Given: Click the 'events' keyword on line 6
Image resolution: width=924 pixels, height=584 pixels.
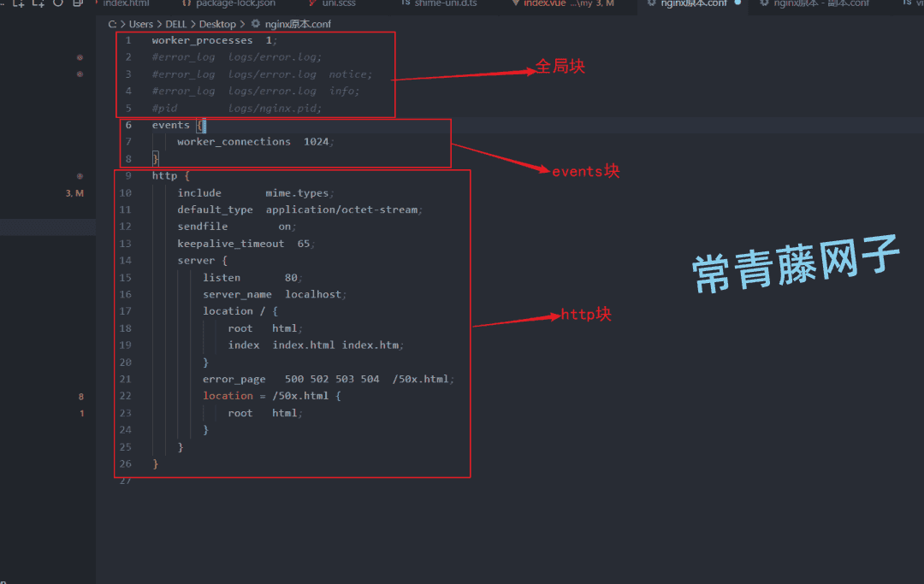Looking at the screenshot, I should pos(171,125).
